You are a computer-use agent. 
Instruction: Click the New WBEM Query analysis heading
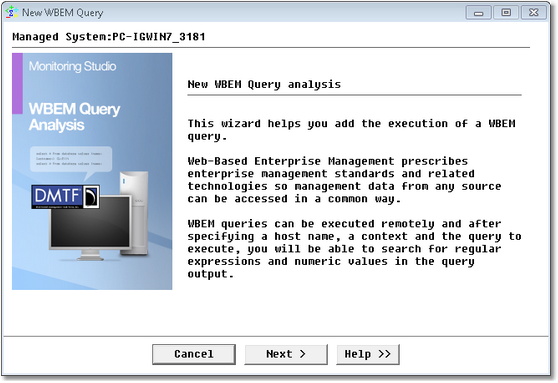click(264, 84)
